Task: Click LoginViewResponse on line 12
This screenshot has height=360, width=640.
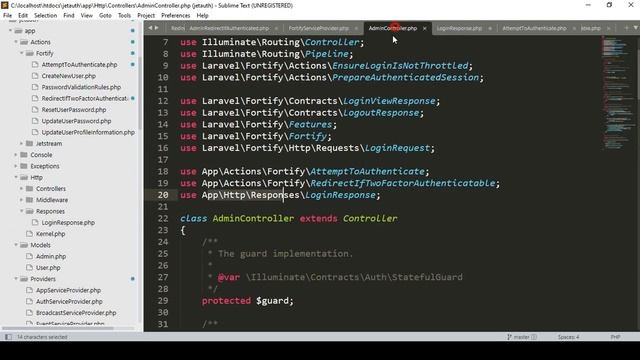Action: pos(389,101)
